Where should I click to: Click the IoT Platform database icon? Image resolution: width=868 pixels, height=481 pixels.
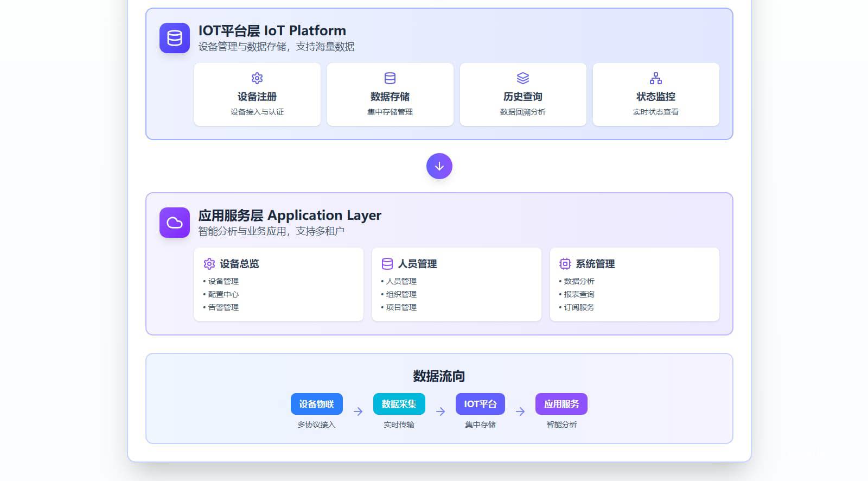pos(175,38)
